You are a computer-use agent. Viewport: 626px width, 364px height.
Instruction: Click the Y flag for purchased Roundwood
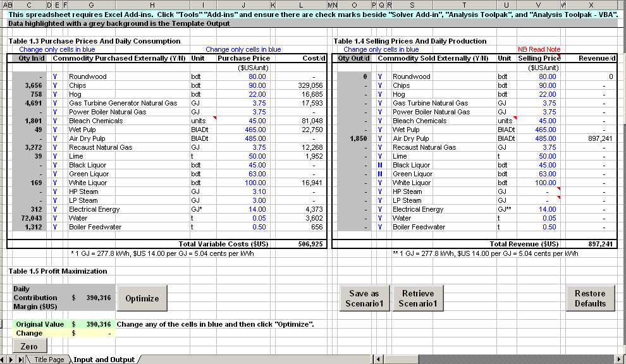click(x=55, y=76)
